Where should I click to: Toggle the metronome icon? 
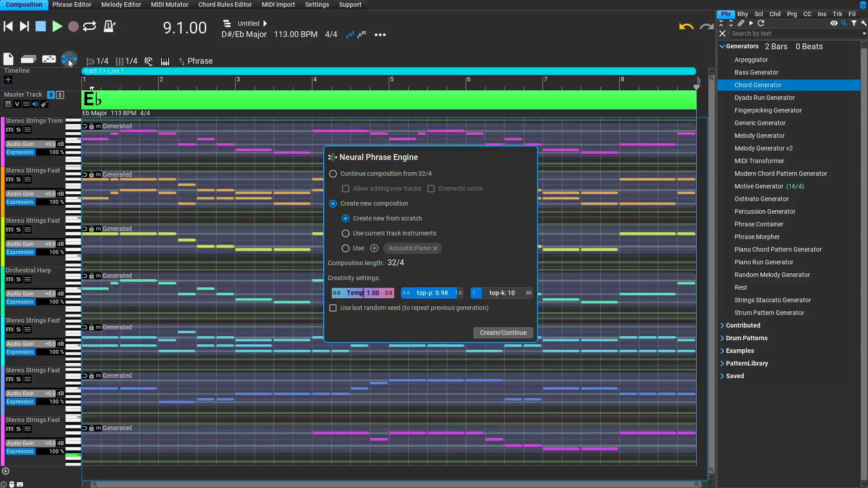(x=109, y=27)
